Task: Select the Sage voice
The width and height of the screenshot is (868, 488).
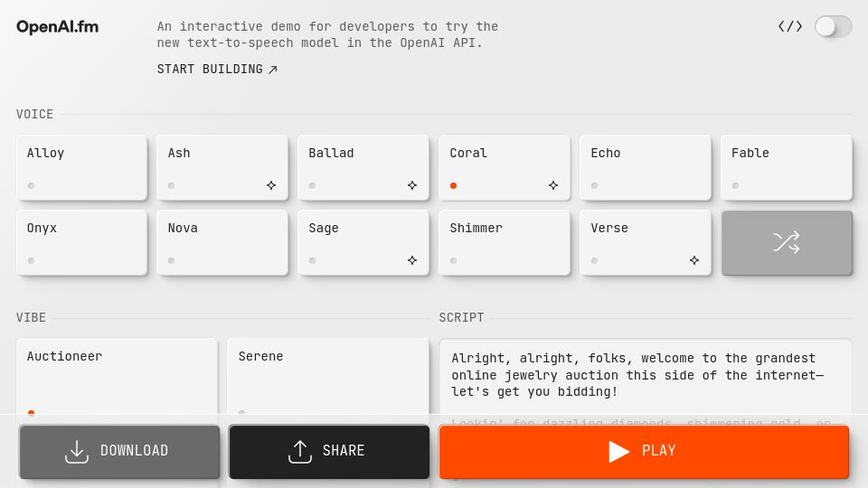Action: 363,242
